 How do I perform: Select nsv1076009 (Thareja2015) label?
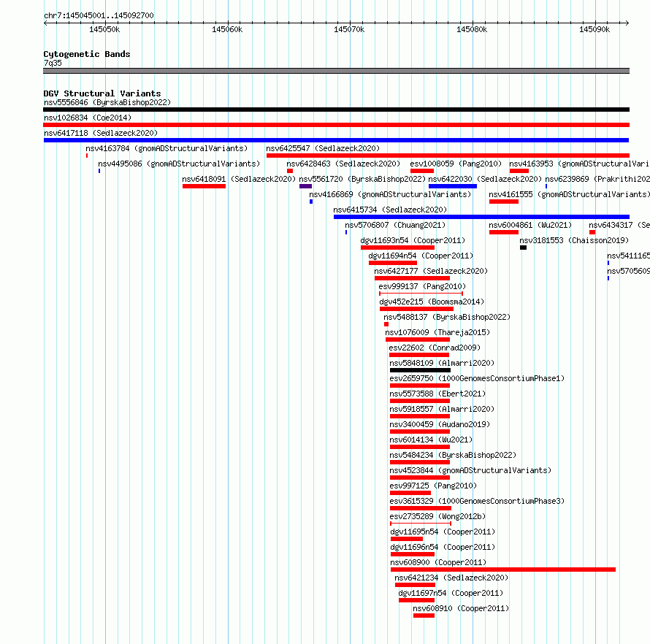pos(437,332)
